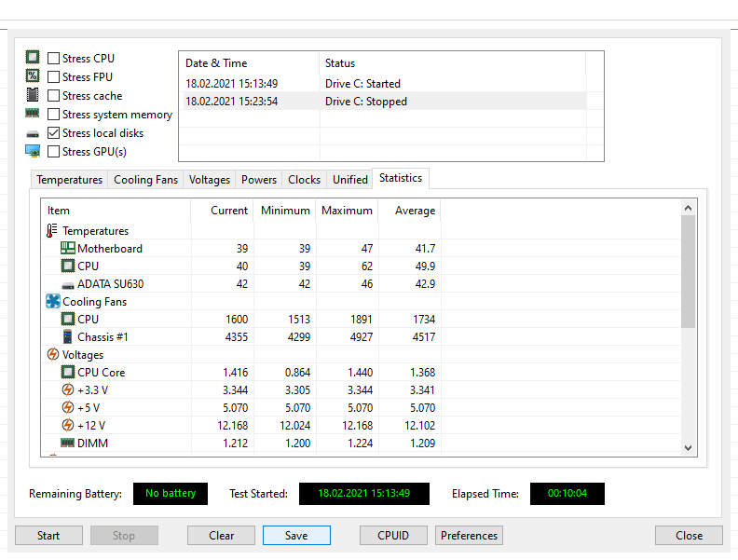Click the Maximum column header
This screenshot has width=738, height=560.
pyautogui.click(x=348, y=211)
